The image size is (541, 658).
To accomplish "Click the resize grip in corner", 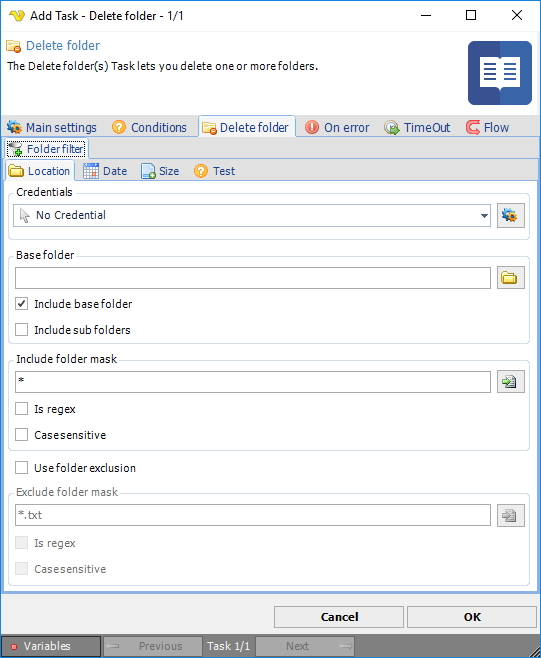I will (x=534, y=651).
